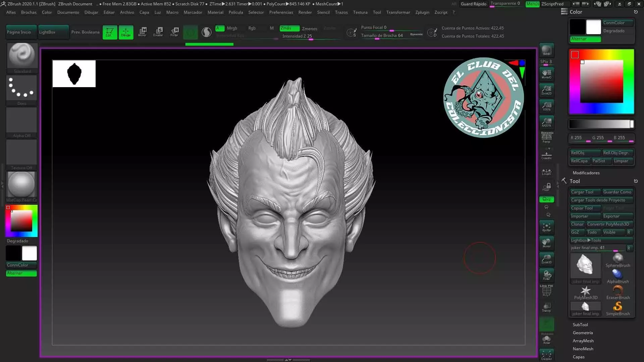Click the Zoom2D icon

[546, 90]
